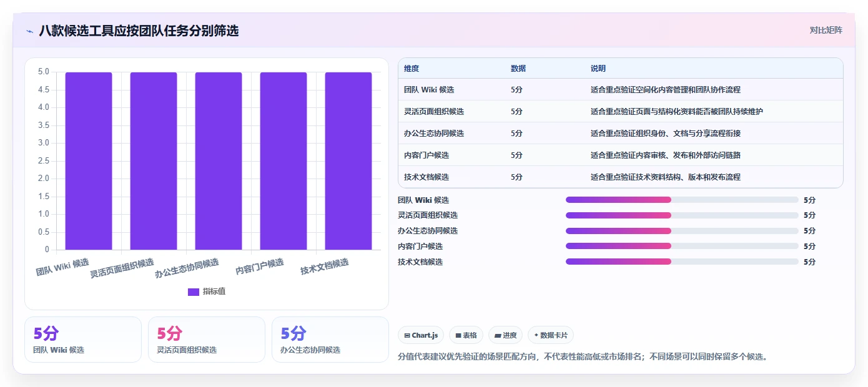This screenshot has width=868, height=387.
Task: Open the 灵活页面组织候选 stat card
Action: point(207,340)
